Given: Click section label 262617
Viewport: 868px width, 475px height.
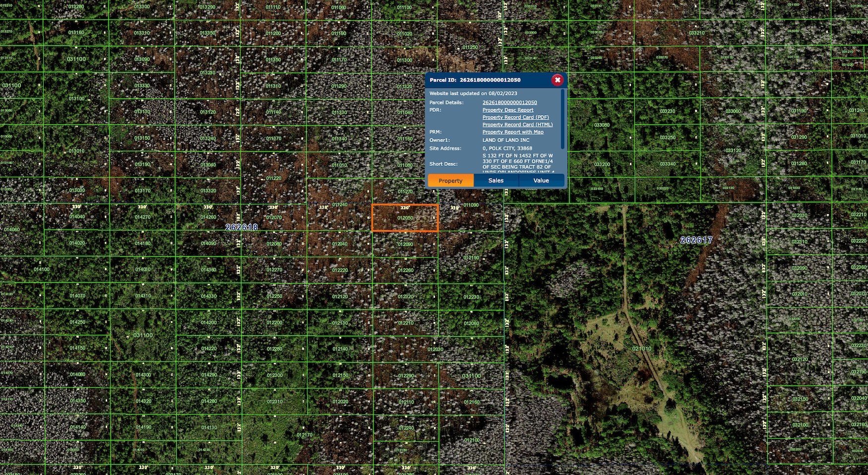Looking at the screenshot, I should (696, 240).
